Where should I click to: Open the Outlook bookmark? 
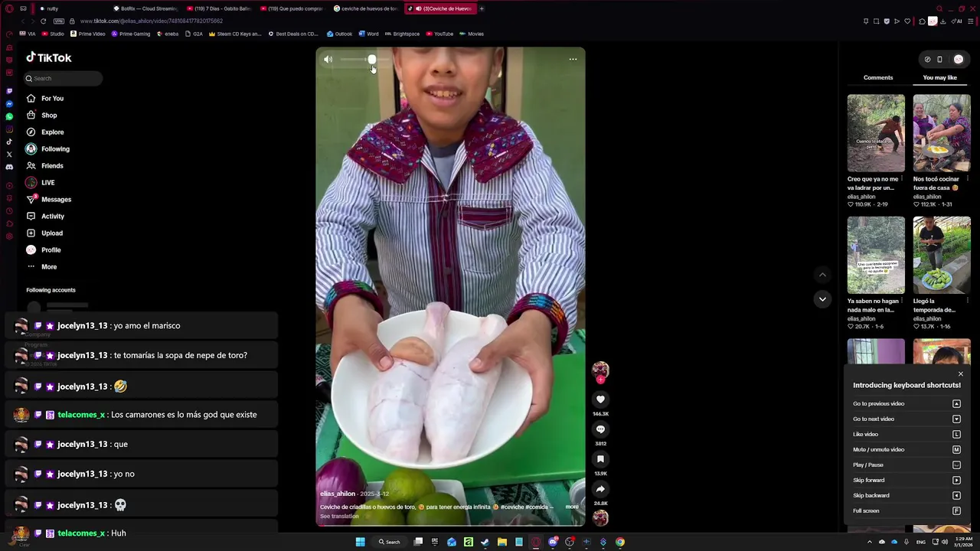pos(339,34)
